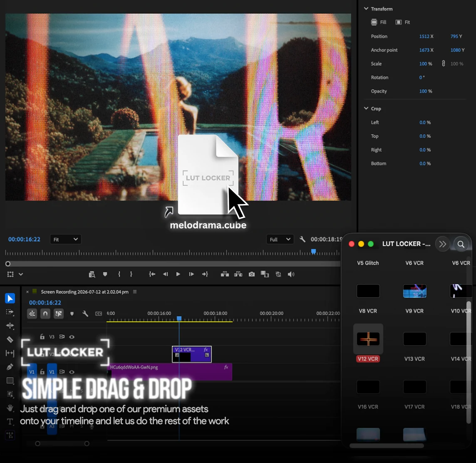Select the Razor tool

(10, 339)
